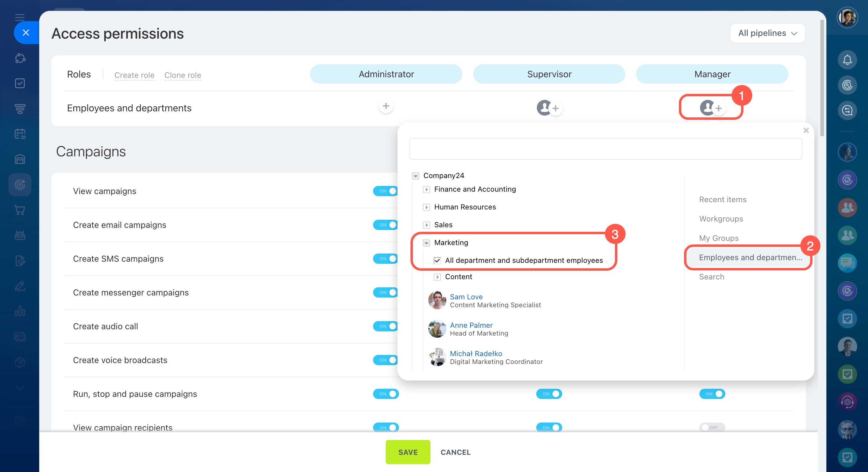Select employee Sam Love

click(466, 297)
